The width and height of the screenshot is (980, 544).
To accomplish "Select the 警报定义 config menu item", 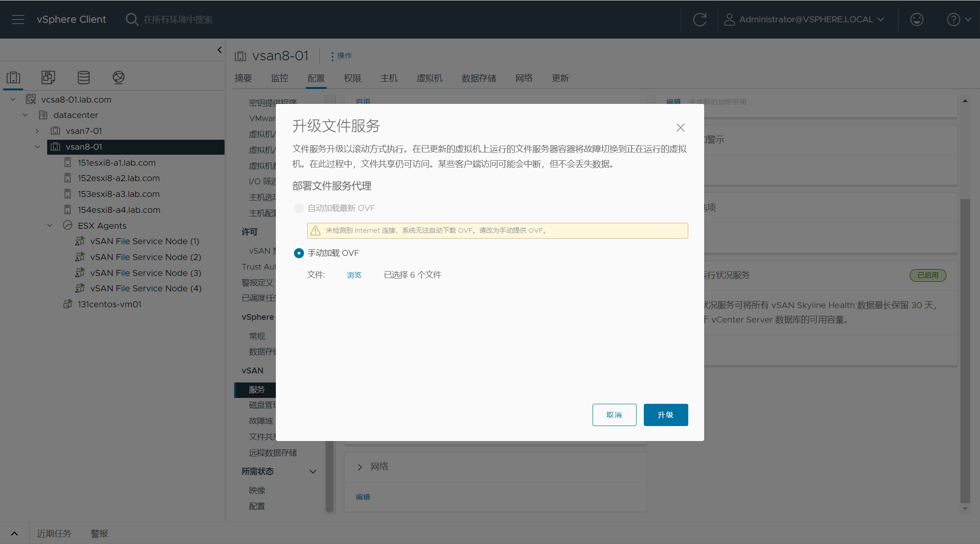I will (x=257, y=283).
